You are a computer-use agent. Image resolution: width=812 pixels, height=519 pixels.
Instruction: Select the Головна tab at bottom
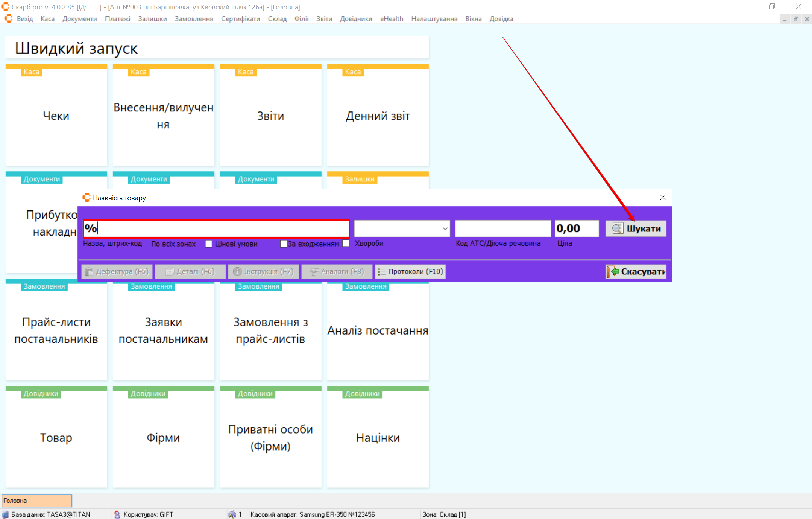point(37,501)
